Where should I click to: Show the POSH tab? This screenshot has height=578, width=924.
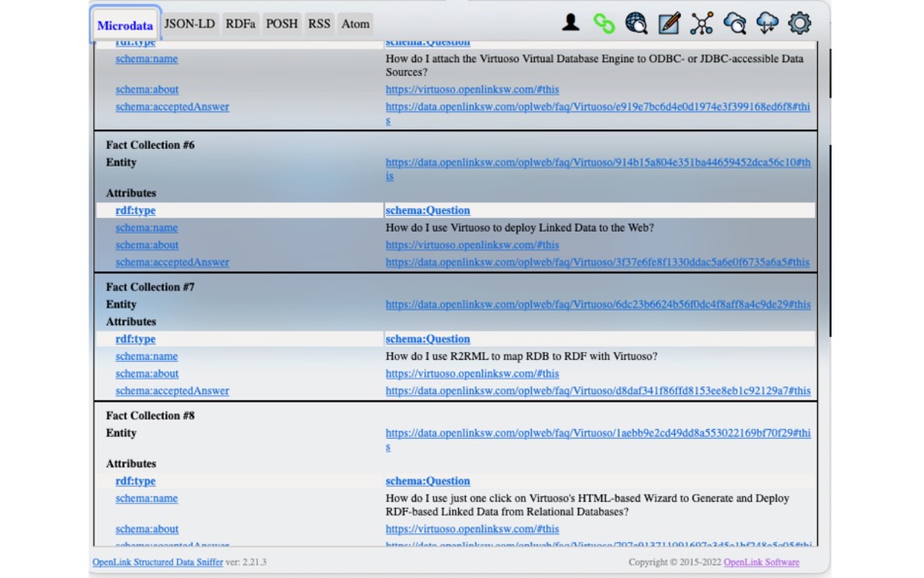(x=282, y=24)
